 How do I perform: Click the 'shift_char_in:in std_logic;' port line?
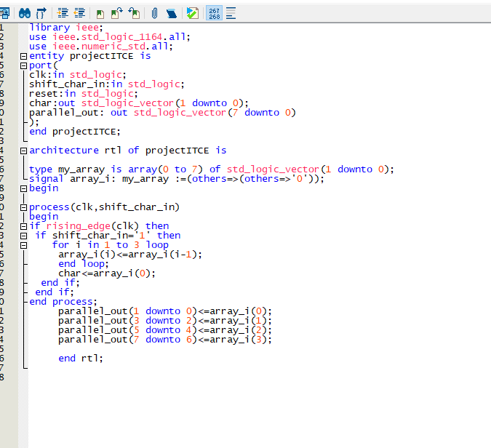tap(107, 84)
